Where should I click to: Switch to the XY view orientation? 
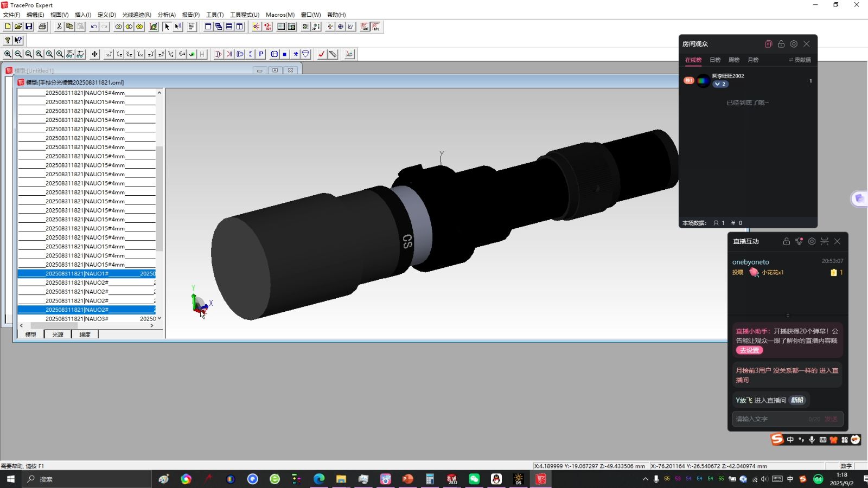109,54
